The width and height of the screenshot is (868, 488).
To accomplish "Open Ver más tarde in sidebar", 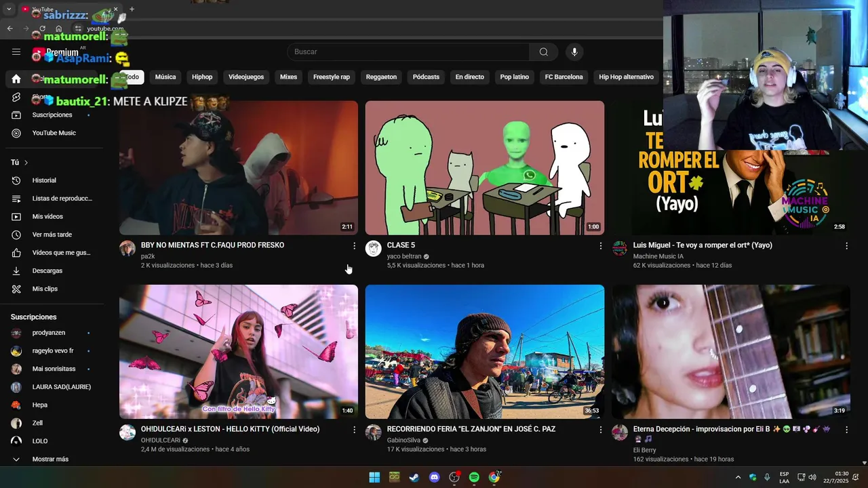I will click(x=52, y=235).
